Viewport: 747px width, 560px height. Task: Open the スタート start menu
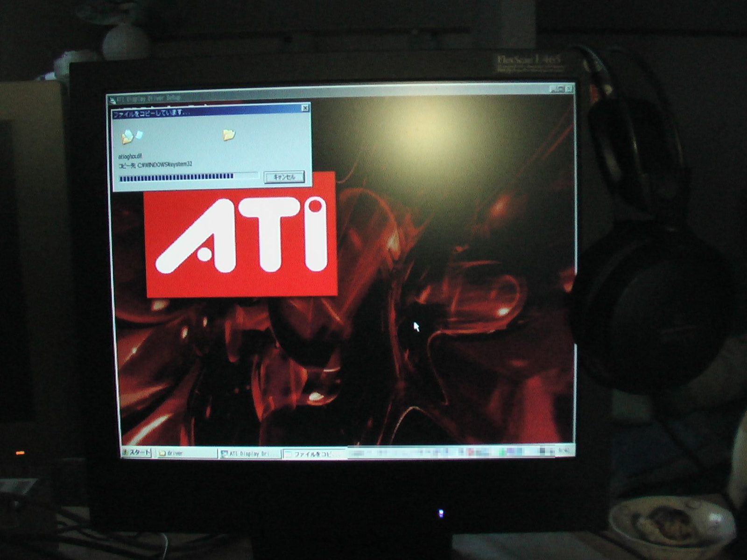point(136,452)
